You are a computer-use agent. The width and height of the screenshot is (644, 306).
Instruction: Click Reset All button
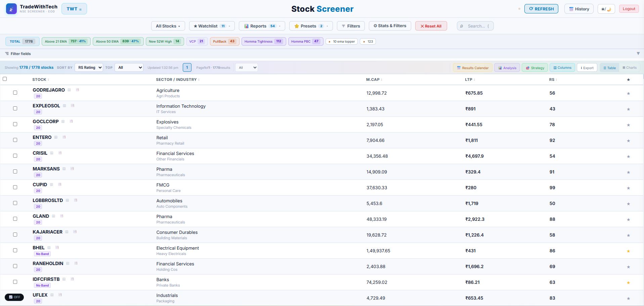(x=431, y=26)
